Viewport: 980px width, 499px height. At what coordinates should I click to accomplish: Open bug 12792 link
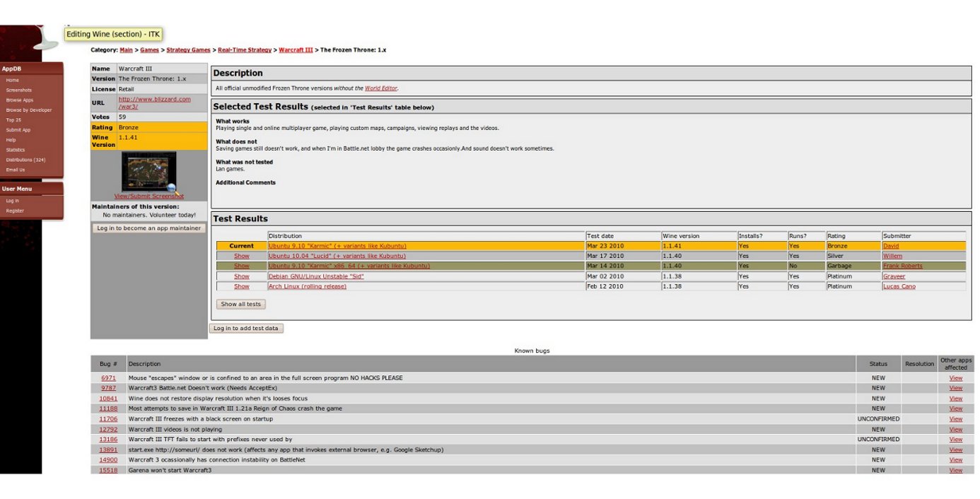pyautogui.click(x=108, y=429)
